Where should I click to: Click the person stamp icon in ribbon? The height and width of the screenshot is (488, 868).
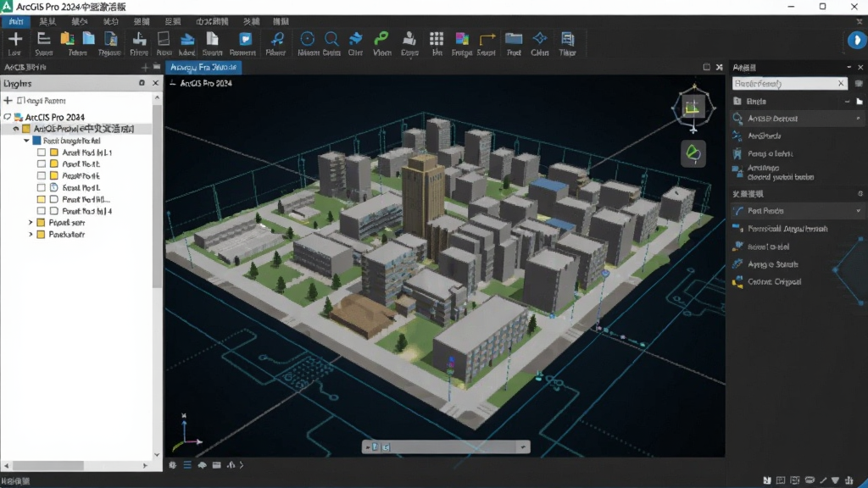(409, 39)
